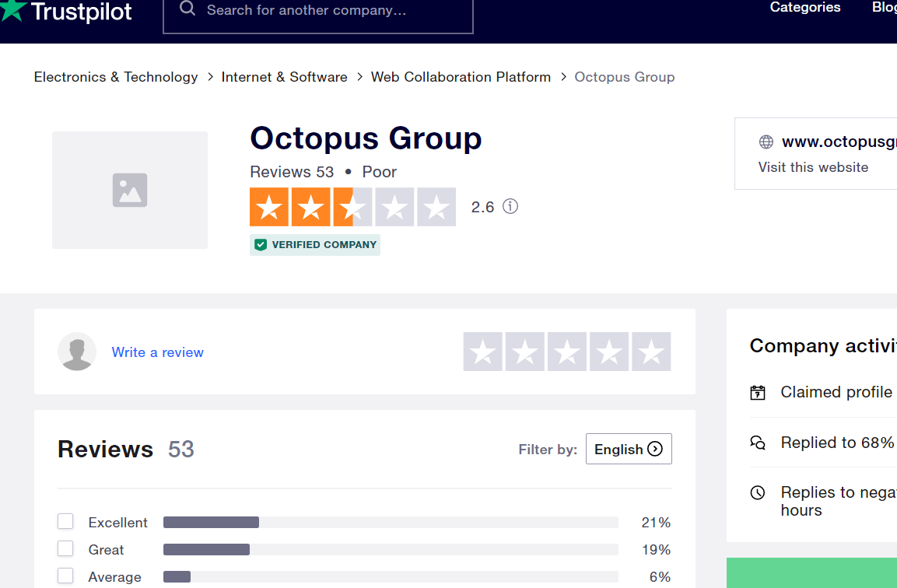Rate two stars in Write a review
The width and height of the screenshot is (897, 588).
[x=525, y=352]
